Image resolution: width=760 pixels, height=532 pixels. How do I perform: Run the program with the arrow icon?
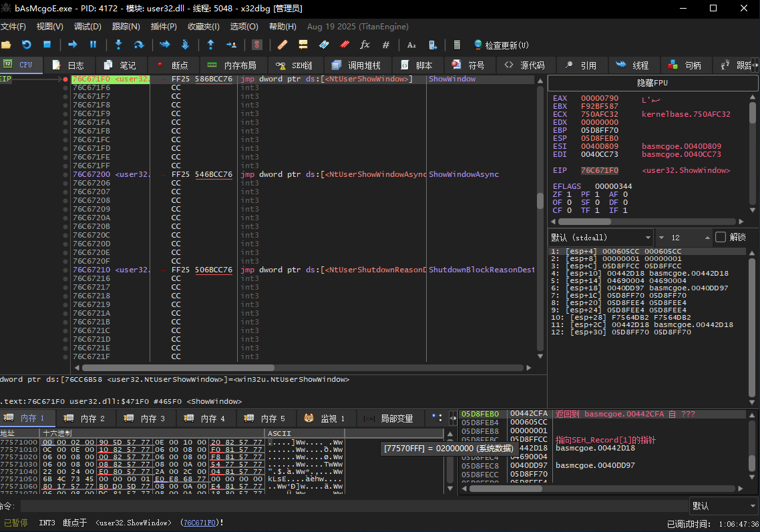point(73,45)
